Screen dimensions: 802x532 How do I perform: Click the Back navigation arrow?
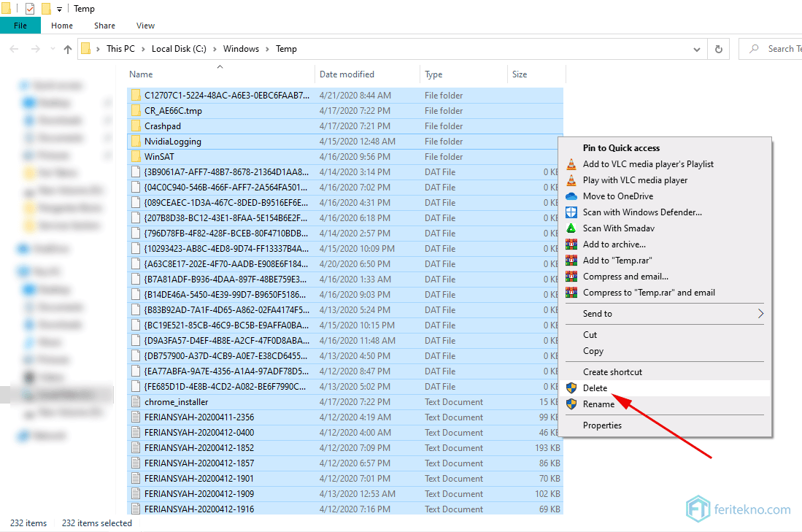15,49
